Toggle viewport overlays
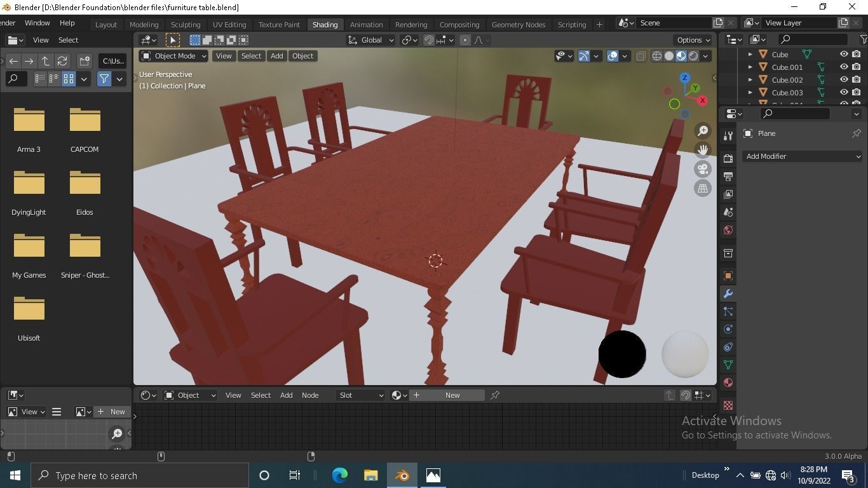The image size is (868, 488). click(x=613, y=56)
